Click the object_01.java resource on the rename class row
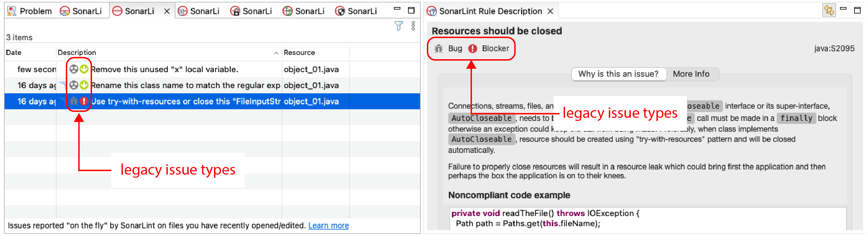The image size is (868, 236). click(x=311, y=85)
